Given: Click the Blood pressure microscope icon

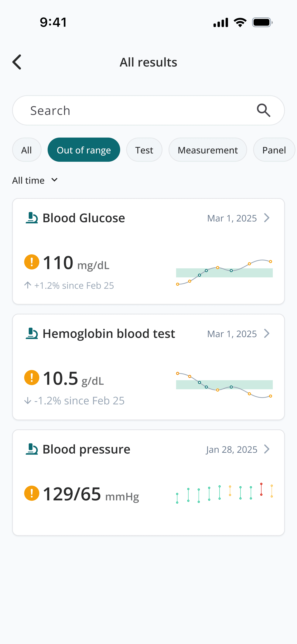Looking at the screenshot, I should [x=32, y=449].
